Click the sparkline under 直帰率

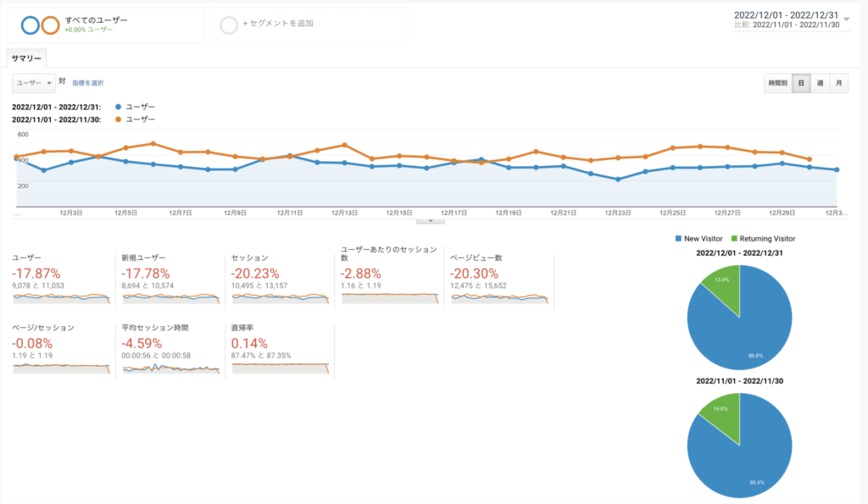280,368
